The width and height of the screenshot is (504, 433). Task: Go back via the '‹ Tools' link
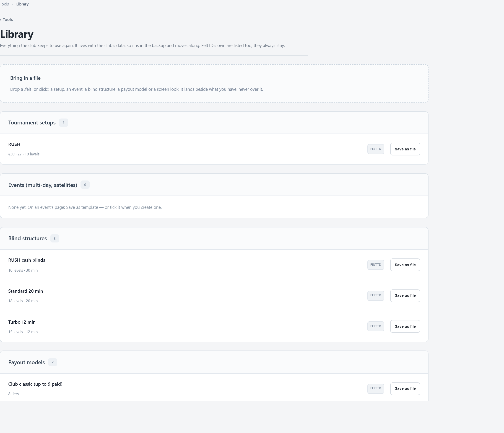tap(7, 19)
